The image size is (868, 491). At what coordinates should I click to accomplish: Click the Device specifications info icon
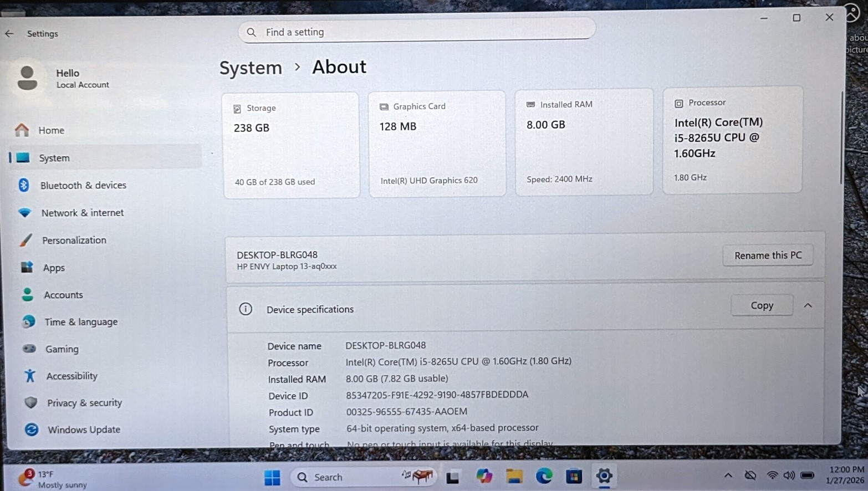tap(246, 309)
